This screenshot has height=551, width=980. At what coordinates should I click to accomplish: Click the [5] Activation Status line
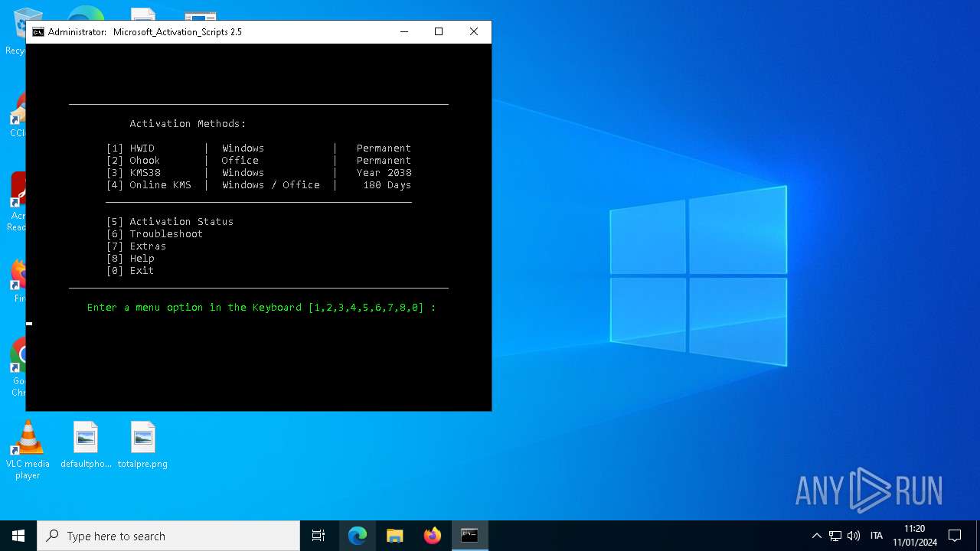pyautogui.click(x=170, y=222)
